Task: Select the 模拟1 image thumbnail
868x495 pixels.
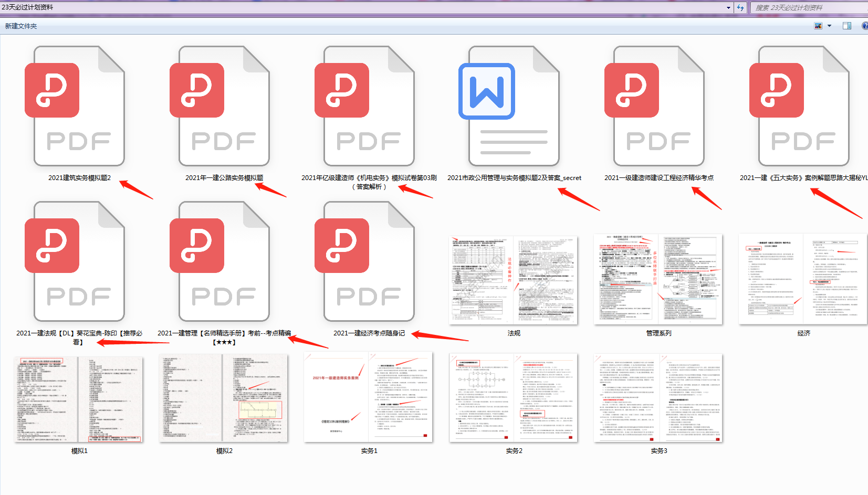Action: [79, 399]
